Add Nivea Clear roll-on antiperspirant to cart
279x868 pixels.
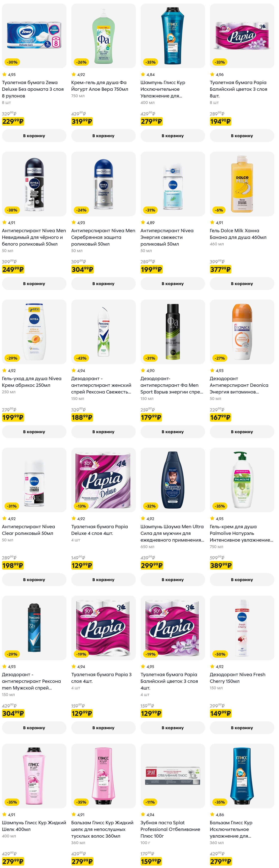click(34, 579)
